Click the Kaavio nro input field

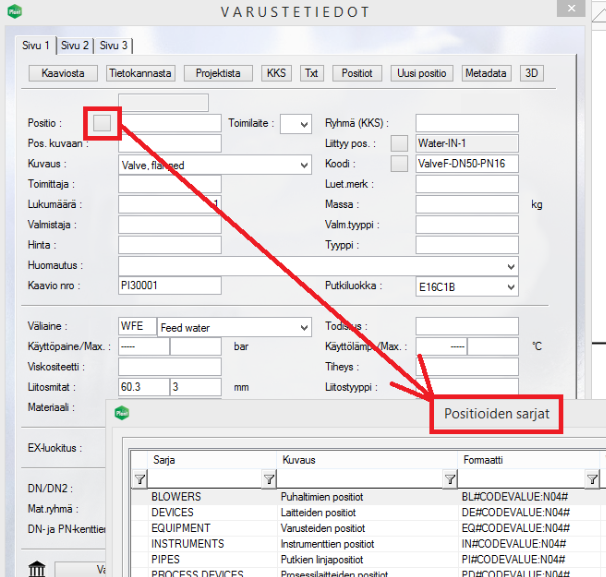(168, 286)
